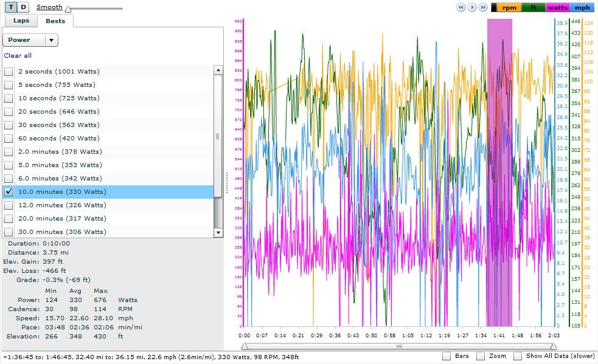Toggle the watts power series
598x364 pixels.
[x=558, y=8]
